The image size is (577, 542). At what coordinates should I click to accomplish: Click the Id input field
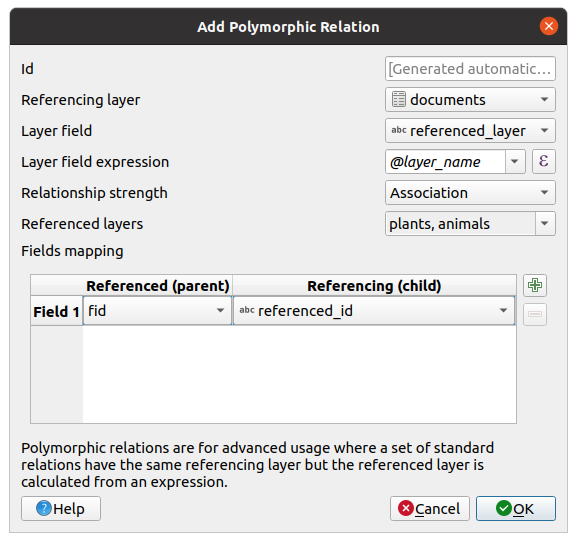(x=470, y=68)
